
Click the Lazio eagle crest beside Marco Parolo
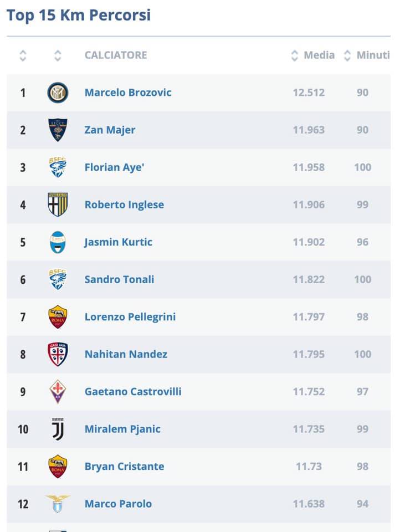(x=58, y=504)
